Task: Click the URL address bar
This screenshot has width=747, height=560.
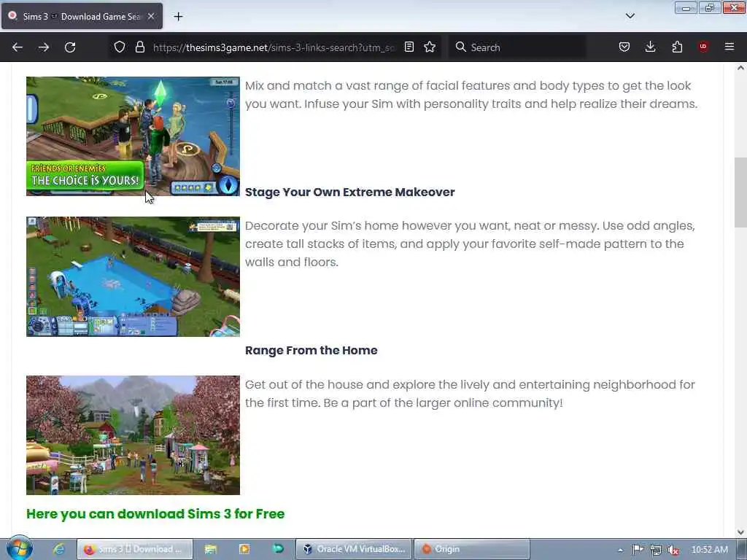Action: (x=274, y=47)
